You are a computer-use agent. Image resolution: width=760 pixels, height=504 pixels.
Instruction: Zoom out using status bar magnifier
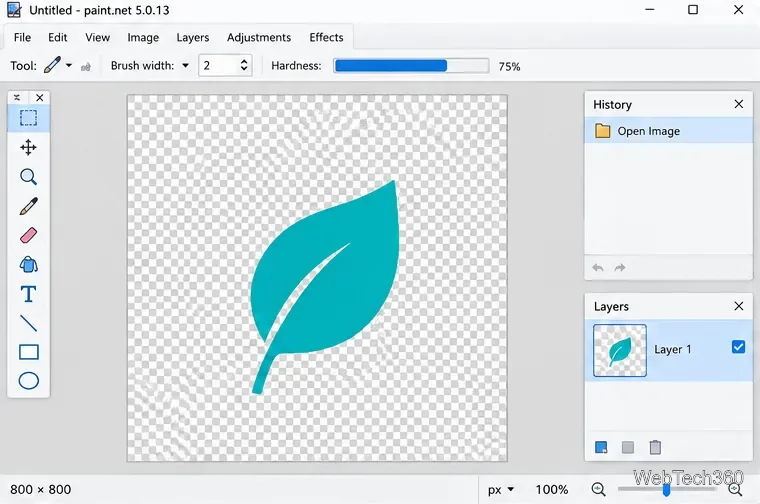click(x=599, y=489)
